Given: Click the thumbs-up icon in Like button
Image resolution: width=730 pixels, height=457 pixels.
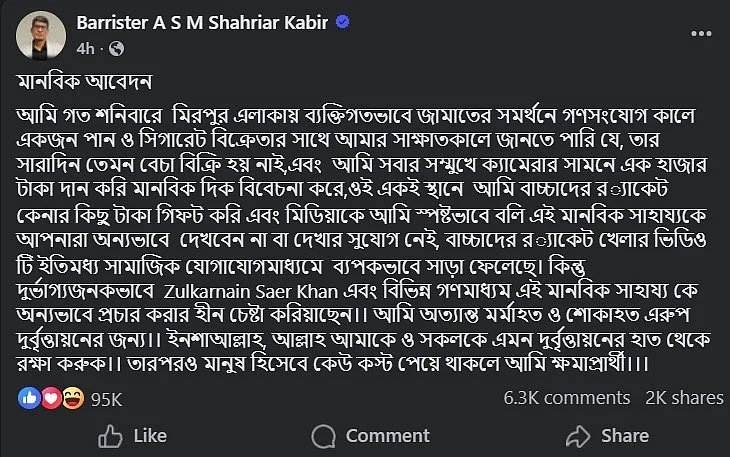Looking at the screenshot, I should click(110, 436).
